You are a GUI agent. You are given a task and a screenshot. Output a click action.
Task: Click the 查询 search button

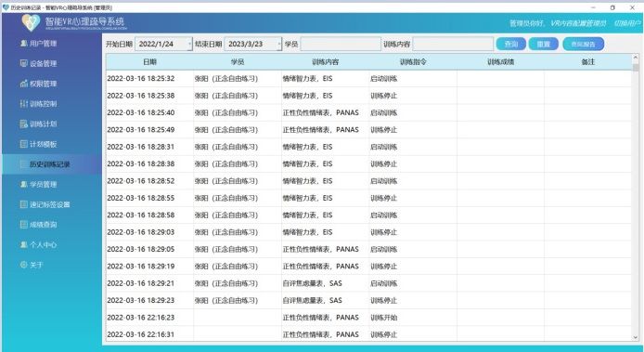pos(511,44)
